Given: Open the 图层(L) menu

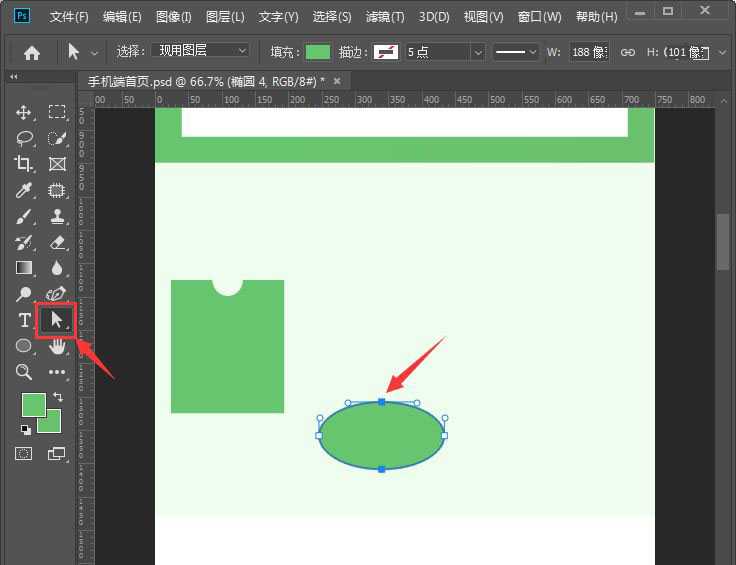Looking at the screenshot, I should tap(225, 17).
